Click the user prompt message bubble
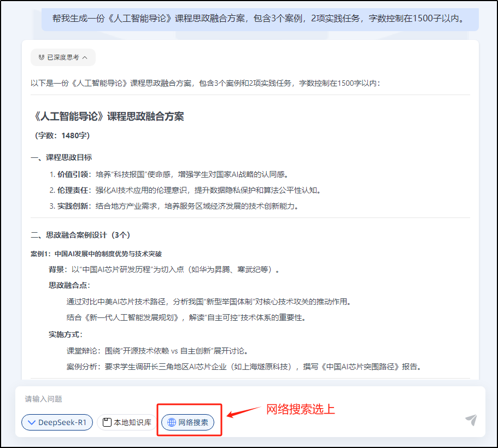The width and height of the screenshot is (498, 448). tap(260, 19)
